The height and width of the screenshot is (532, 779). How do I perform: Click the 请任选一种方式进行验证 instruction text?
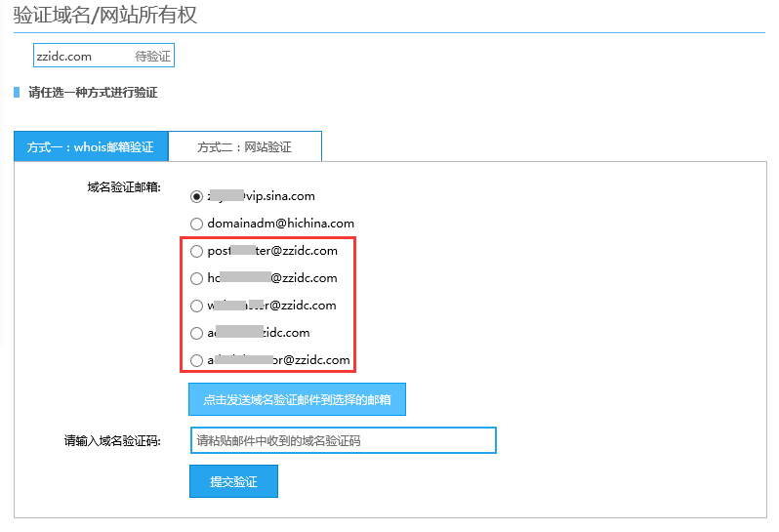[x=93, y=93]
